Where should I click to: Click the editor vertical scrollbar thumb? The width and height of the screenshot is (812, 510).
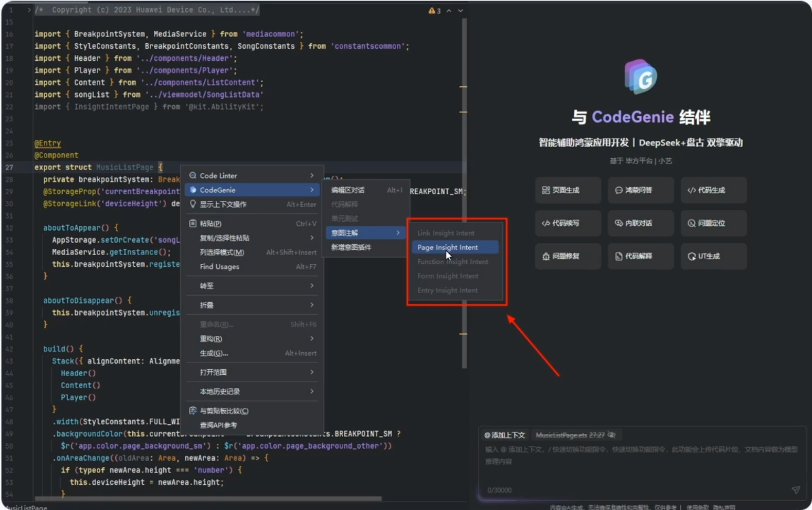click(x=464, y=193)
